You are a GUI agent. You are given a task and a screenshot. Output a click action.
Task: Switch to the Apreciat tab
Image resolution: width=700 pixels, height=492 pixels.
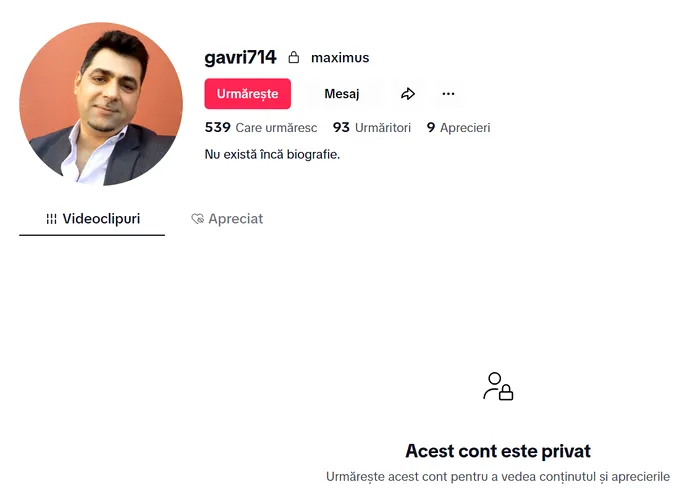click(227, 219)
